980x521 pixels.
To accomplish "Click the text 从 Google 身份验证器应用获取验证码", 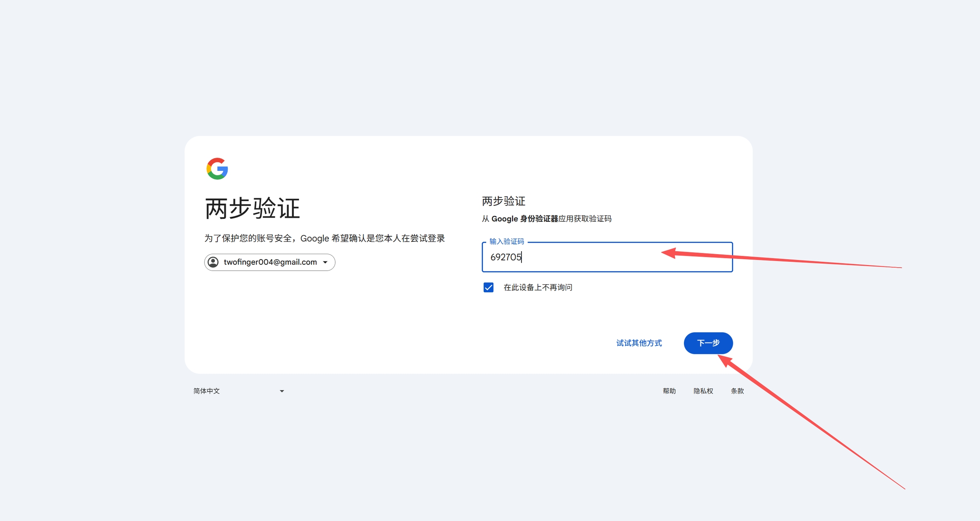I will coord(547,219).
